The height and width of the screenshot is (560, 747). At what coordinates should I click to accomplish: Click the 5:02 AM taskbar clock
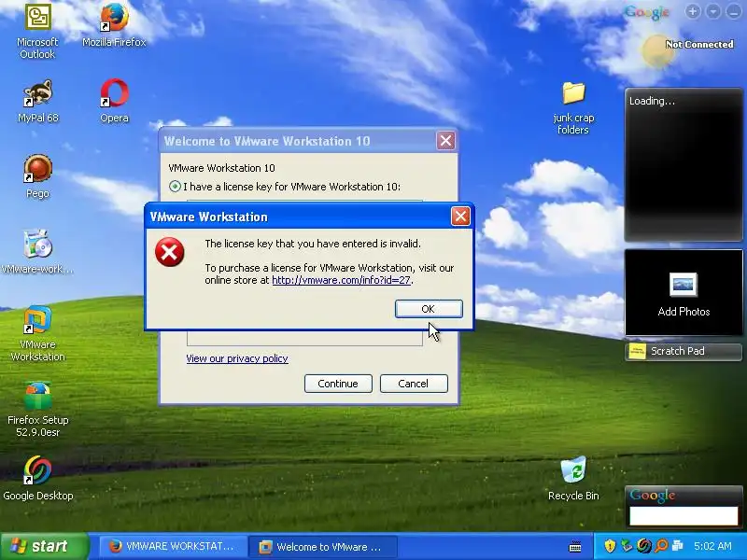click(x=712, y=546)
